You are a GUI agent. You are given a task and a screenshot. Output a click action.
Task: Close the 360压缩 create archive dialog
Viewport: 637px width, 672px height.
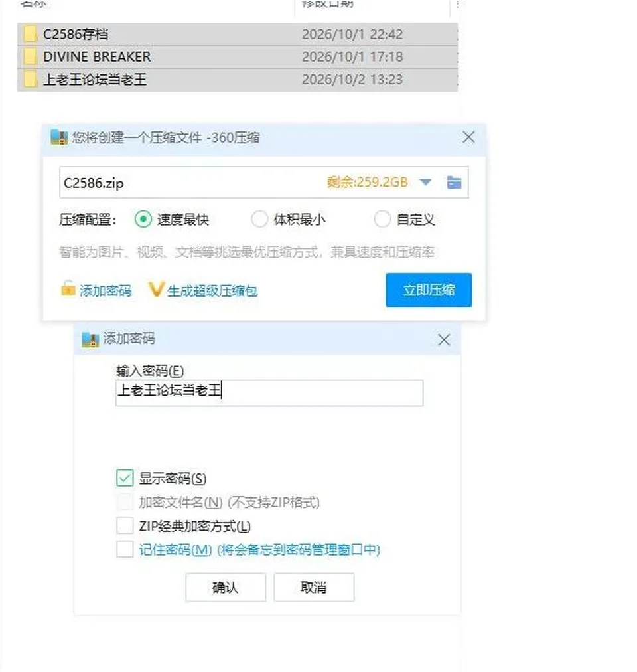coord(468,137)
